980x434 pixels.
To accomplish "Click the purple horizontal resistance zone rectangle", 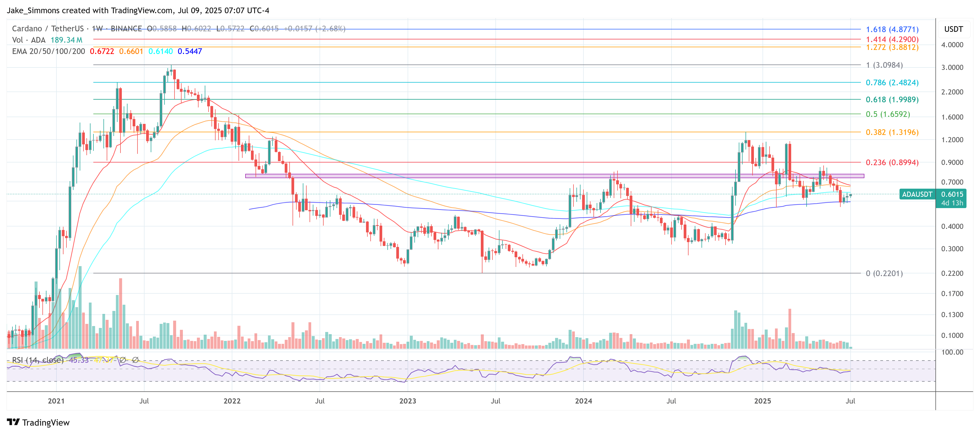I will [x=457, y=176].
